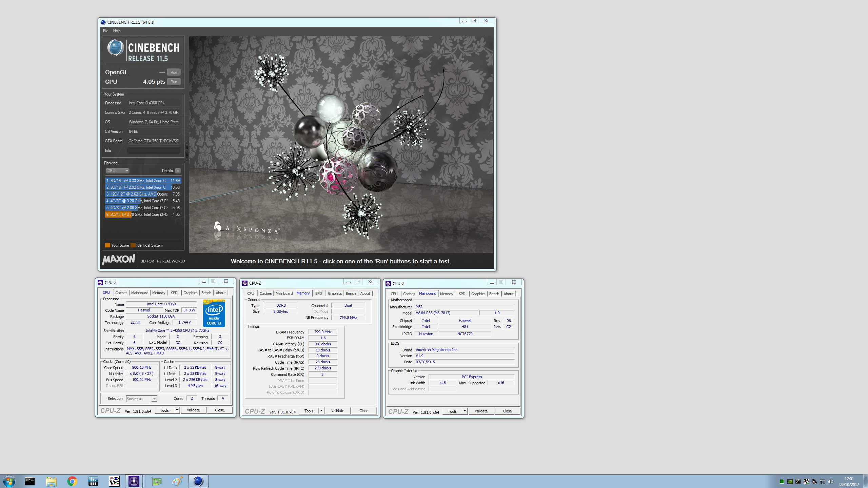
Task: Open HWMonitor icon in the taskbar
Action: click(x=93, y=481)
